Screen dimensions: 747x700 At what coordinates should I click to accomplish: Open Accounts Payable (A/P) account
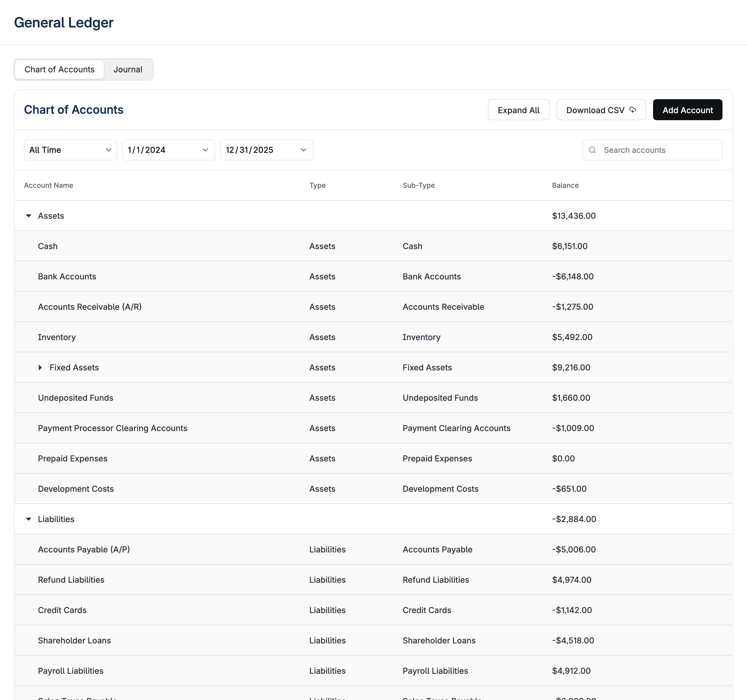click(84, 549)
